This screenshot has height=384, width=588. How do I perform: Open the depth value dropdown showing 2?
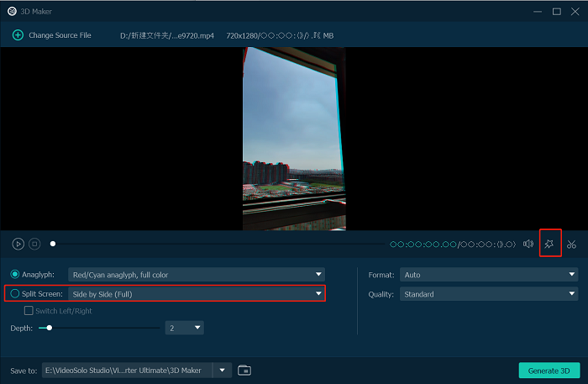click(185, 329)
